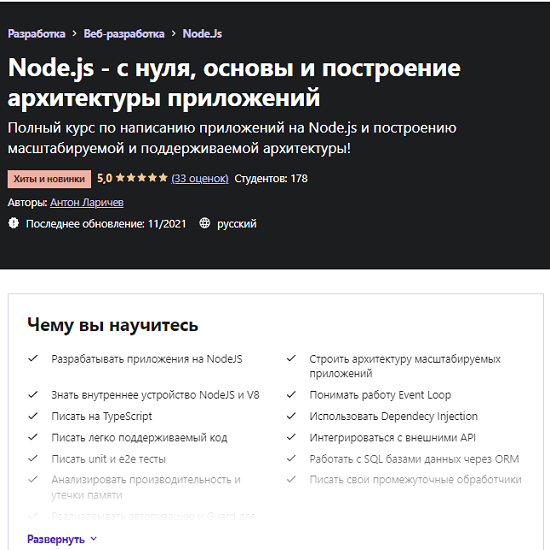Open the (33 оценок) ratings link
550x550 pixels.
200,179
